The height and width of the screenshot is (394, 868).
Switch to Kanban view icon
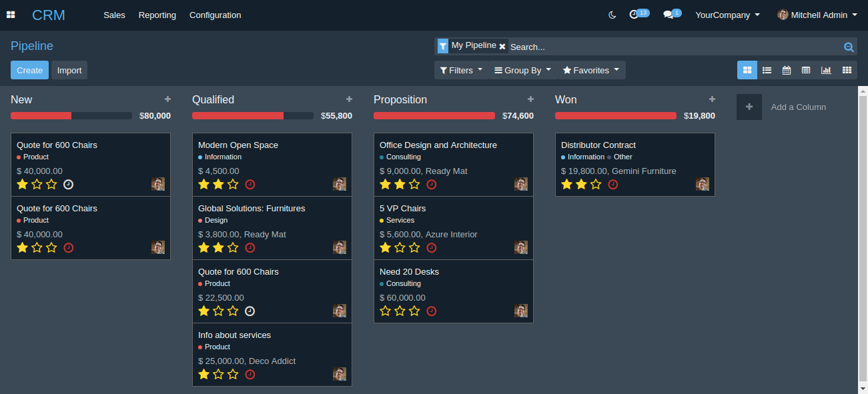point(747,70)
